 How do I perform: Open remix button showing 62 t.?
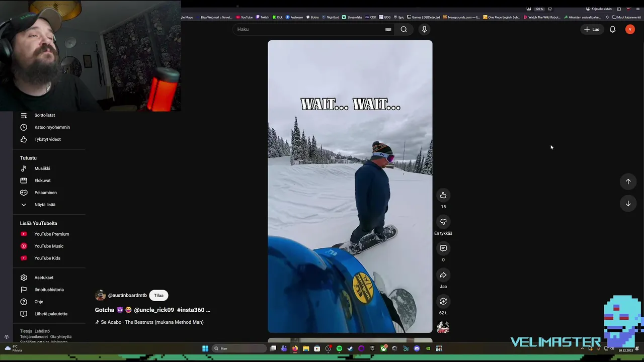coord(443,301)
